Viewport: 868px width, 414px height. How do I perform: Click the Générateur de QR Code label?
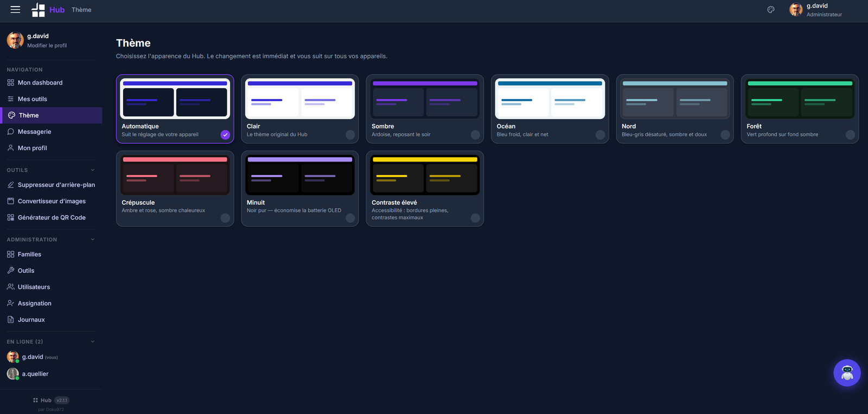(52, 217)
